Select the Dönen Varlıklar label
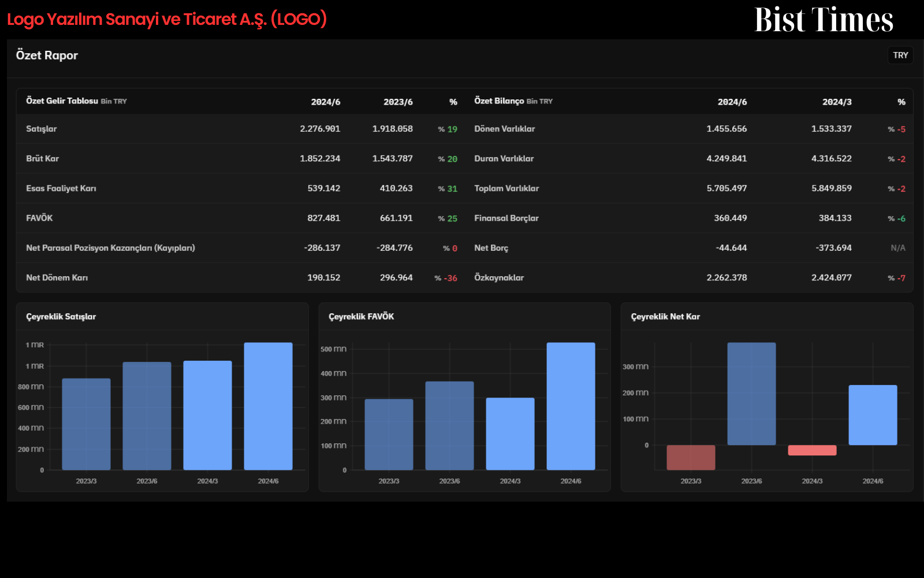The height and width of the screenshot is (578, 924). click(505, 129)
